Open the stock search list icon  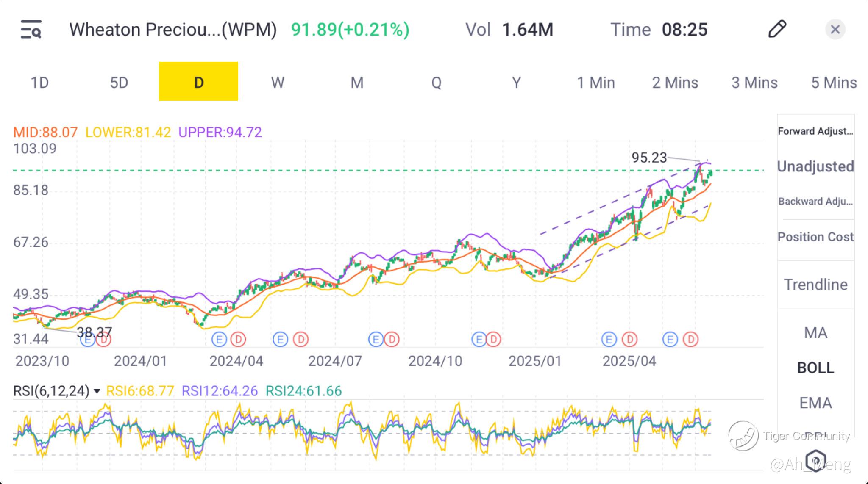coord(31,30)
